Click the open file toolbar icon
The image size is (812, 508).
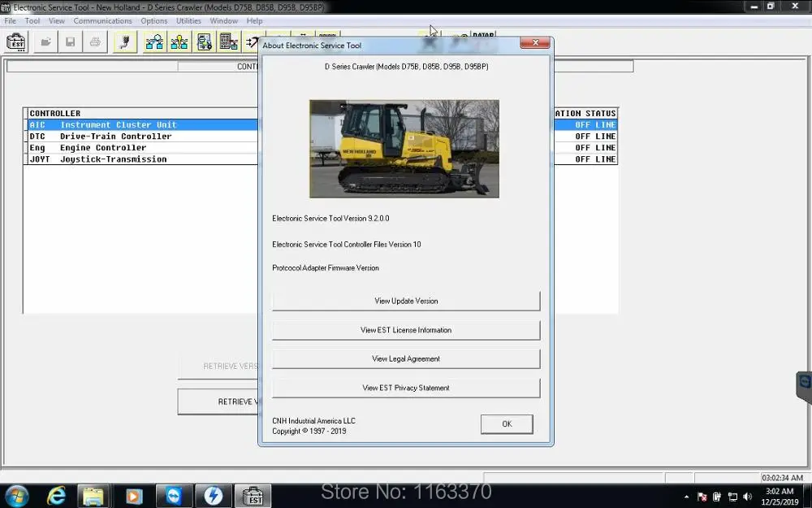coord(45,42)
